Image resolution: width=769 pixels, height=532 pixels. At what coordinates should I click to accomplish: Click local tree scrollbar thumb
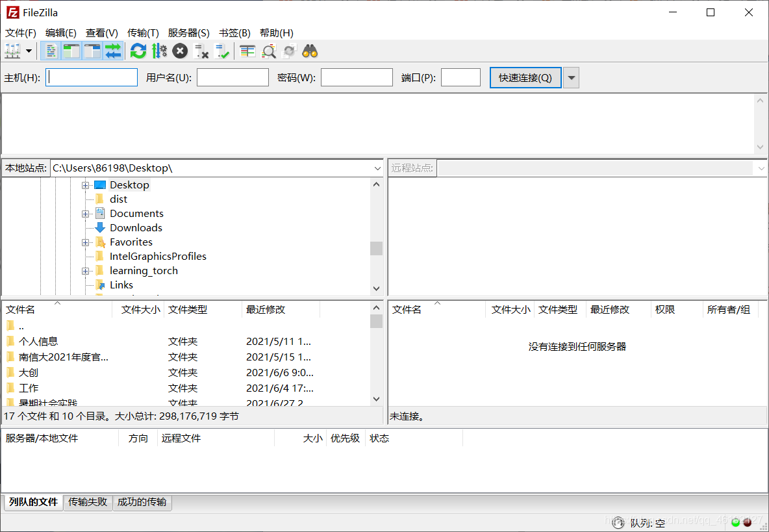376,248
